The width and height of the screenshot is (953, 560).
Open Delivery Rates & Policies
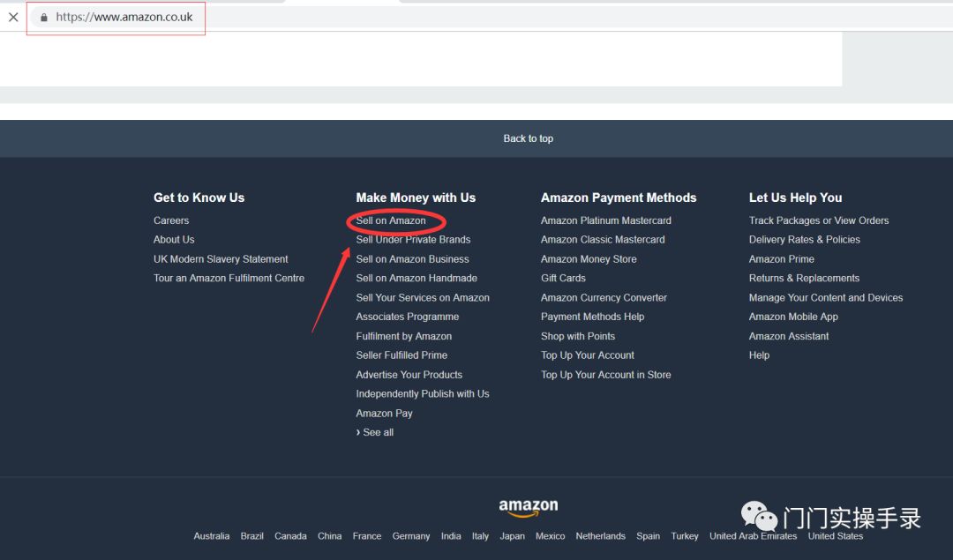804,239
